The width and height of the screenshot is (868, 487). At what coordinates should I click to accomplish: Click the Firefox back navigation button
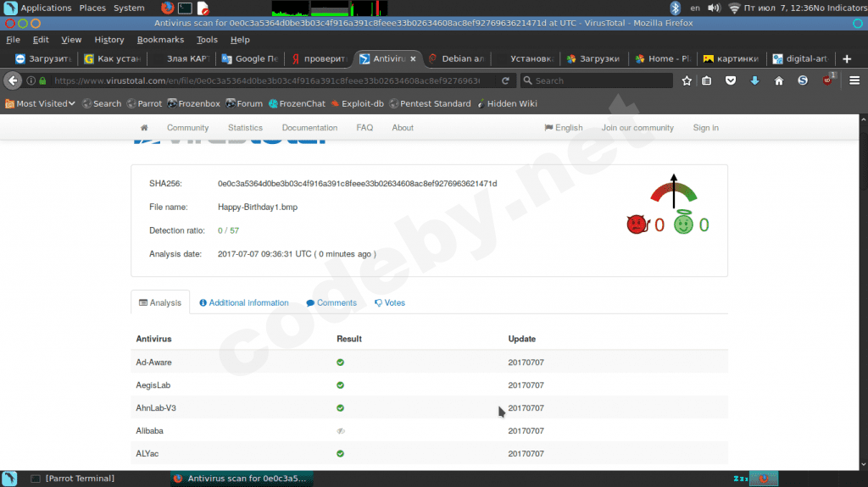point(13,80)
